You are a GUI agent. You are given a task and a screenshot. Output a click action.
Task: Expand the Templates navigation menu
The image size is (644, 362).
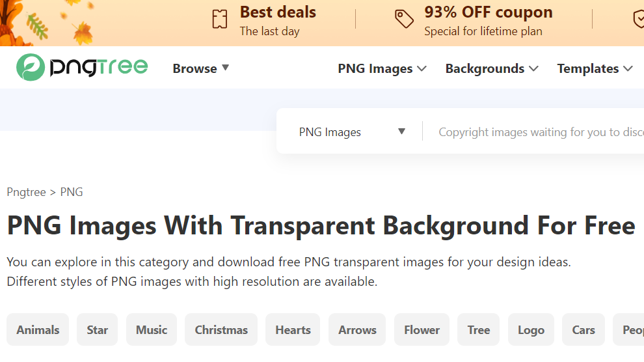pyautogui.click(x=595, y=68)
